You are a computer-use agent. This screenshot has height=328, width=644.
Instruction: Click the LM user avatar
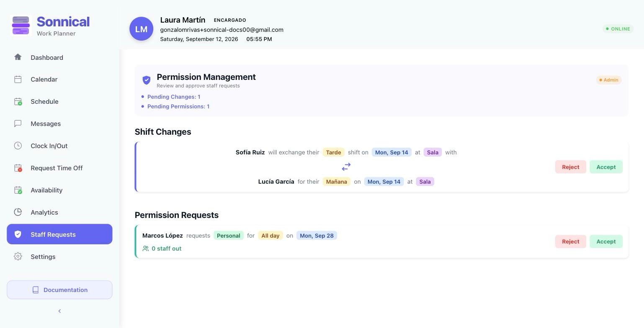pyautogui.click(x=141, y=29)
